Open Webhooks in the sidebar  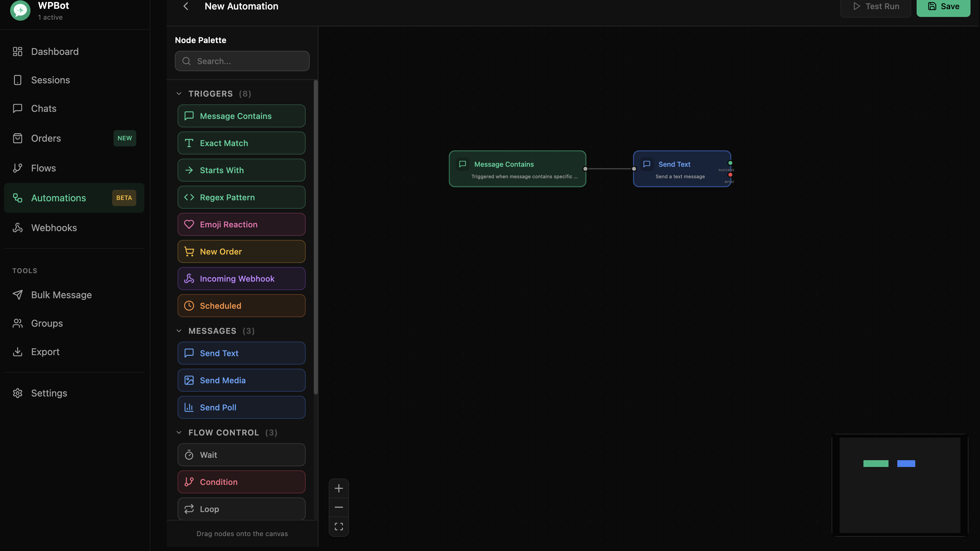tap(54, 228)
